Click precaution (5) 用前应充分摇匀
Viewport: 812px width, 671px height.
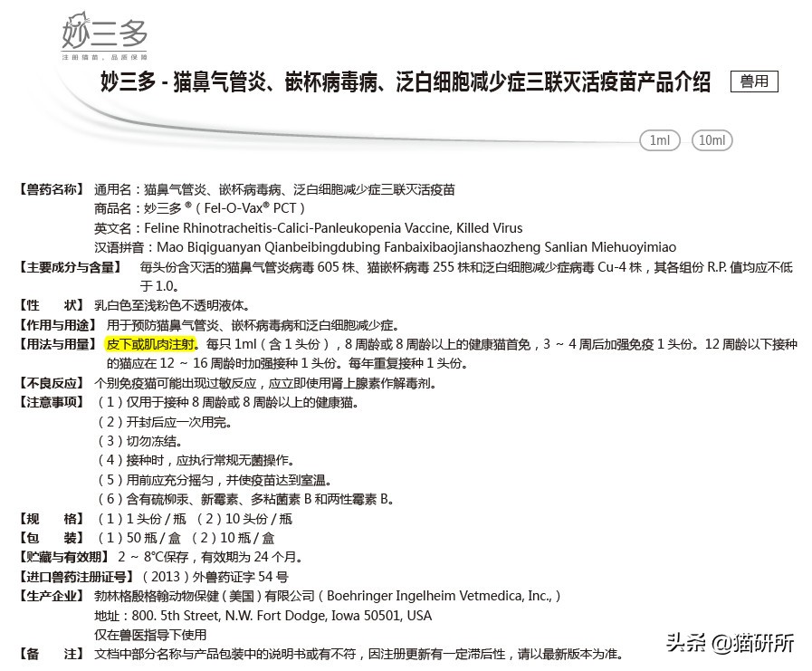pos(214,480)
